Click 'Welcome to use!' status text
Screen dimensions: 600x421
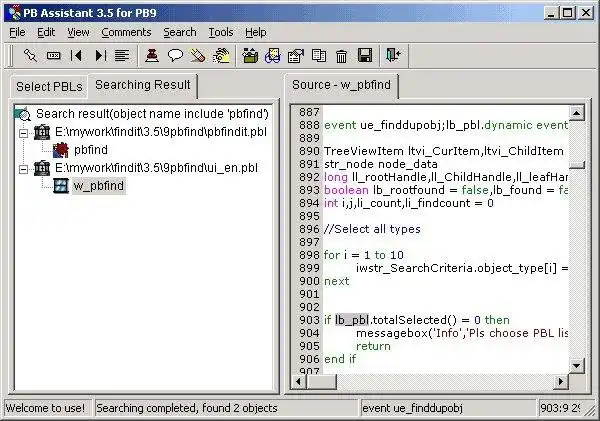coord(47,408)
